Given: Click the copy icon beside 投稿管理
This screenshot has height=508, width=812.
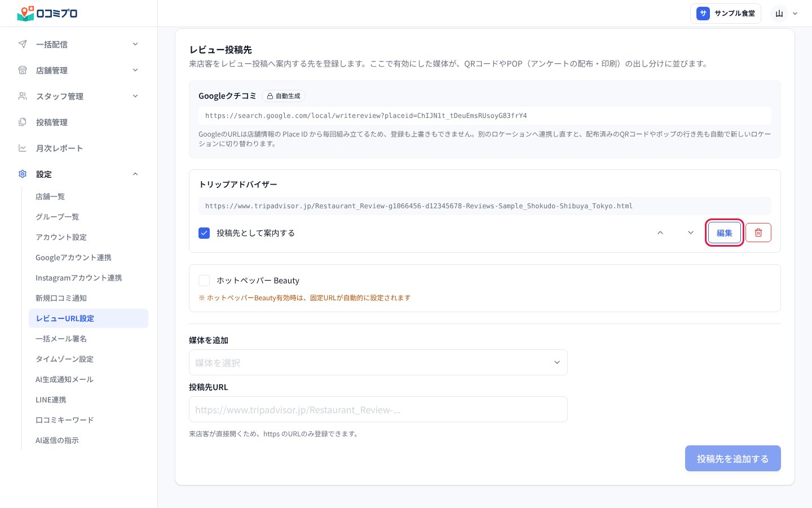Looking at the screenshot, I should (23, 122).
